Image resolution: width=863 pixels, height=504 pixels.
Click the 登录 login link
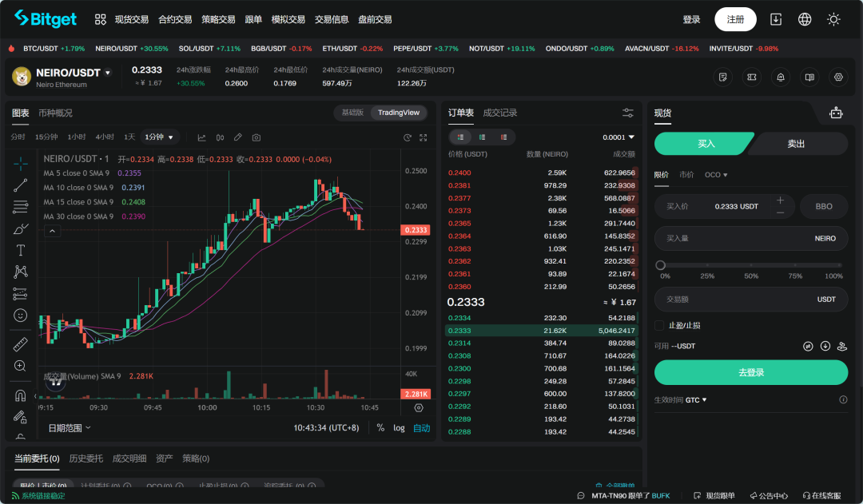[x=691, y=20]
